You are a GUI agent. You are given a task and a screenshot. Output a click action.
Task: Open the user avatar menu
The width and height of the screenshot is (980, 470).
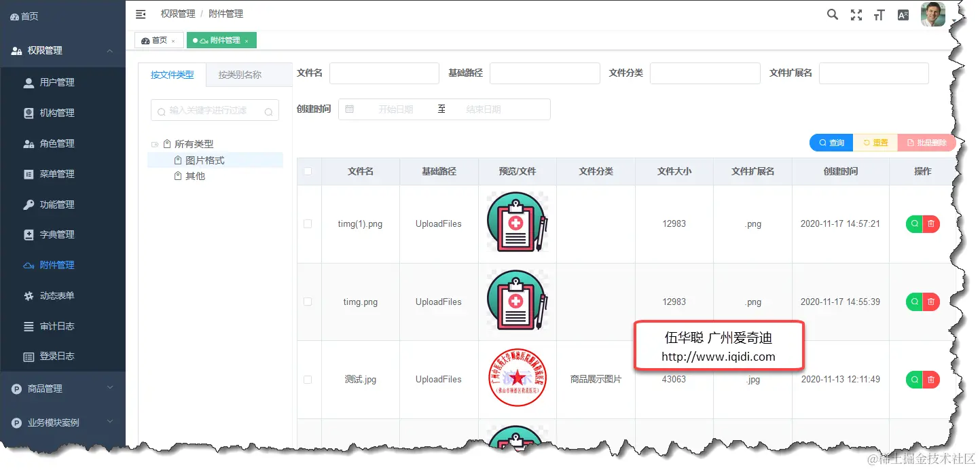[x=932, y=14]
